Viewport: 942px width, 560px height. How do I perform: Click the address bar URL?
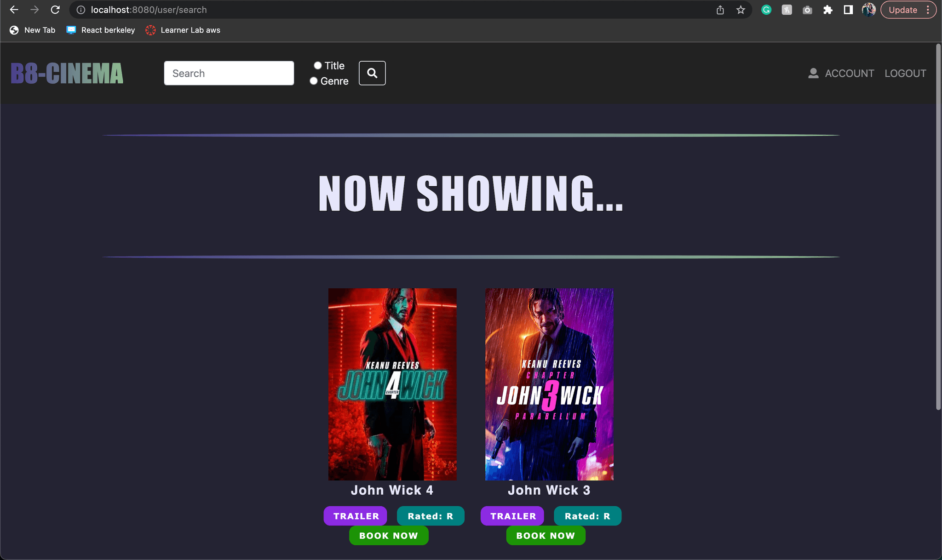tap(149, 10)
